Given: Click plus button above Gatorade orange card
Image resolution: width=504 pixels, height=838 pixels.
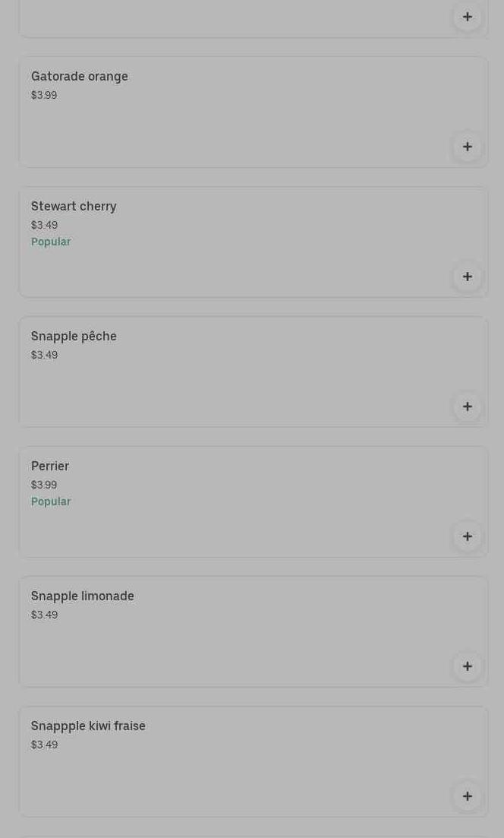Looking at the screenshot, I should pyautogui.click(x=468, y=17).
